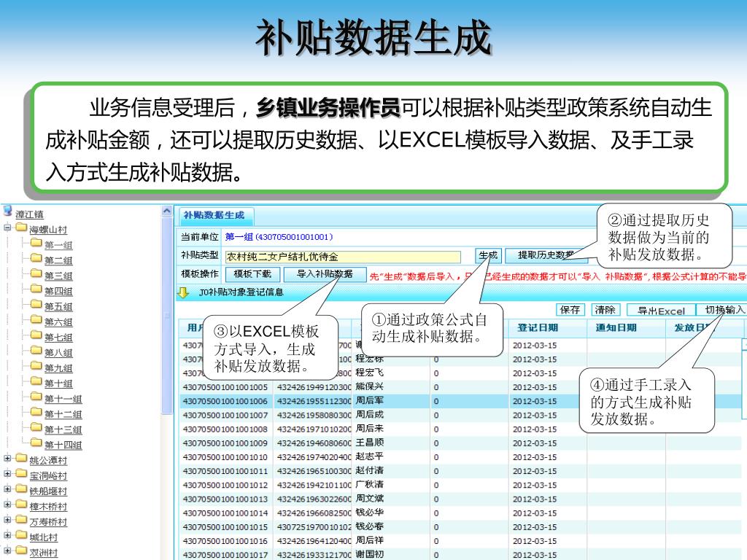747x560 pixels.
Task: Click the folder icon beside 第六组
Action: 36,319
